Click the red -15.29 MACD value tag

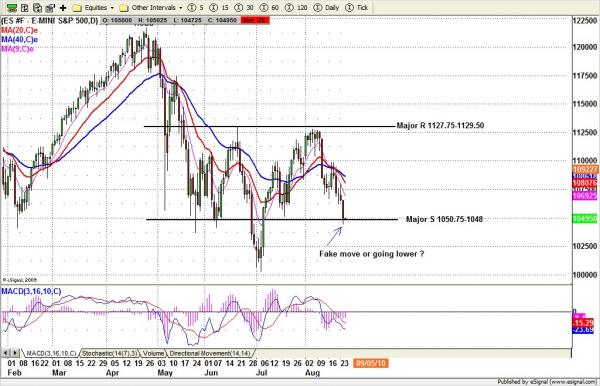click(584, 323)
